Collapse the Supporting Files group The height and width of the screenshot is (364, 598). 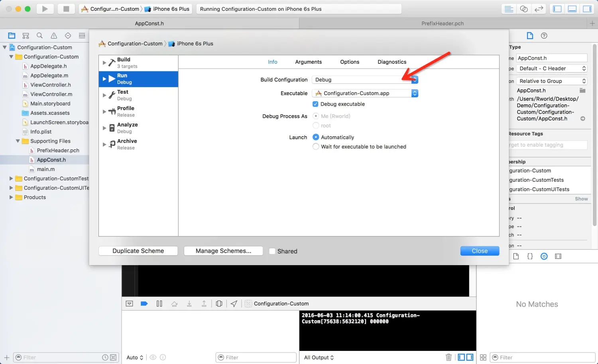[18, 141]
